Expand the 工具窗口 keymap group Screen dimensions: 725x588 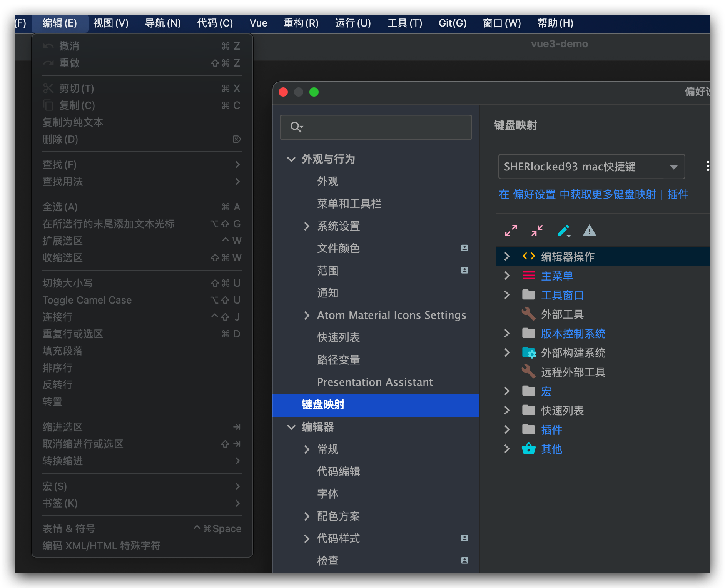tap(507, 295)
